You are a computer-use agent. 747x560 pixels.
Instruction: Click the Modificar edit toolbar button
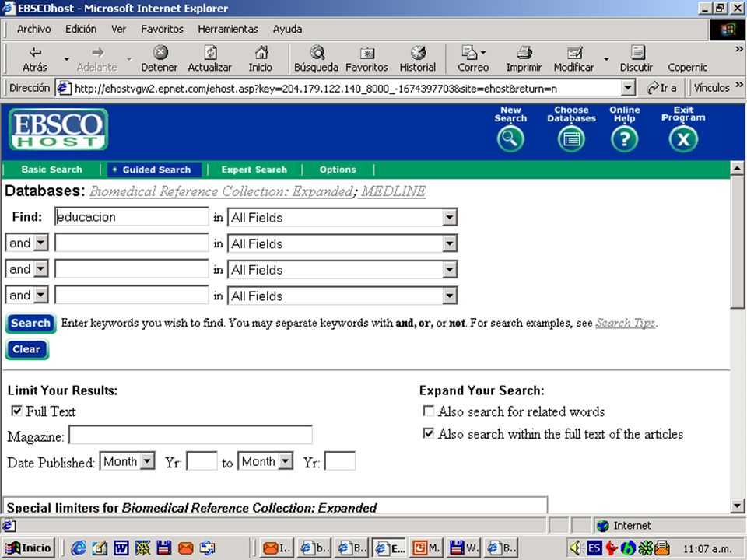click(574, 58)
